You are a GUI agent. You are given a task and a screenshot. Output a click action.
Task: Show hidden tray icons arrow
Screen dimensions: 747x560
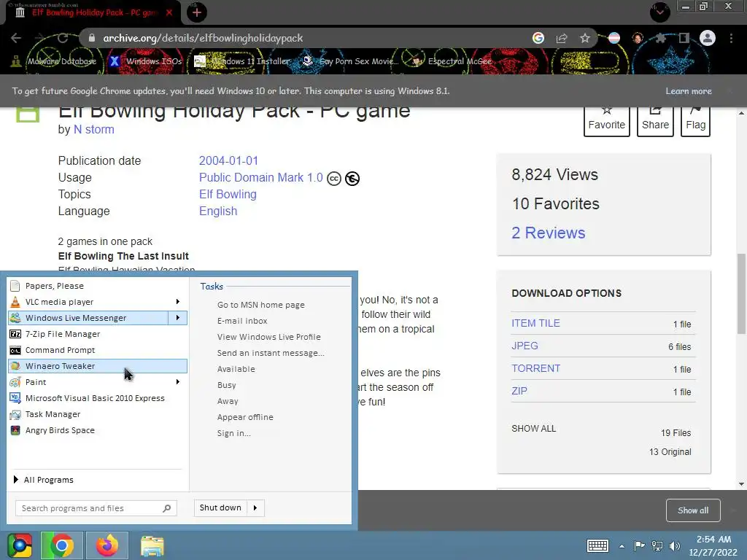[x=622, y=546]
